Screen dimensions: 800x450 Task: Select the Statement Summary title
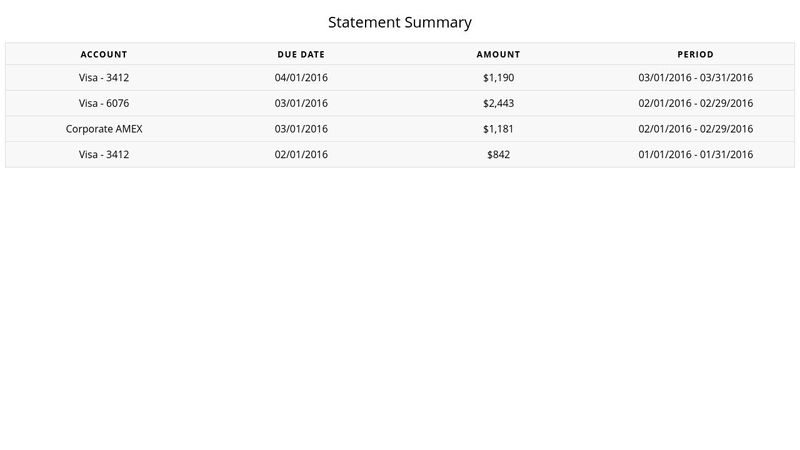tap(400, 22)
